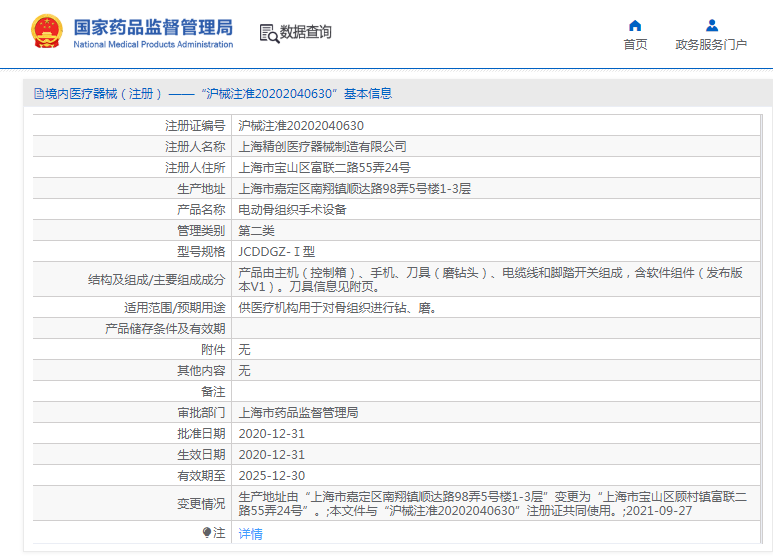Screen dimensions: 773x557
Task: Select 批准日期 value 2020-12-31
Action: (x=272, y=434)
